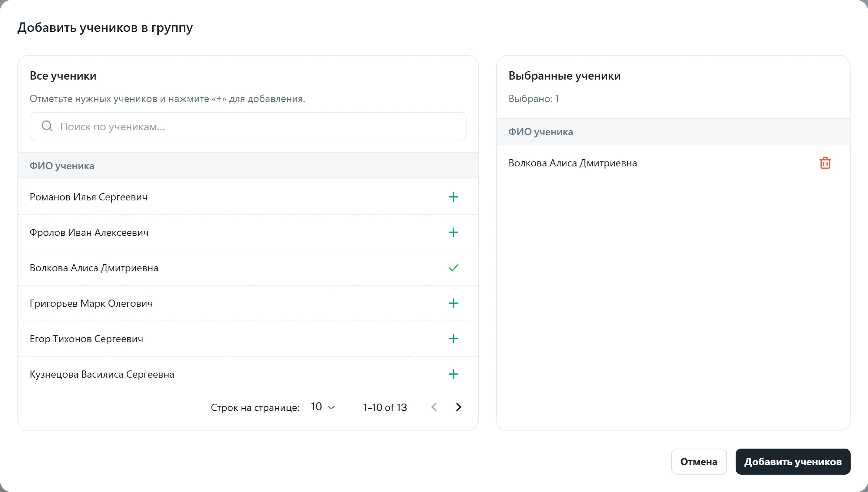This screenshot has height=492, width=868.
Task: Focus the Поиск по ученикам search field
Action: (248, 126)
